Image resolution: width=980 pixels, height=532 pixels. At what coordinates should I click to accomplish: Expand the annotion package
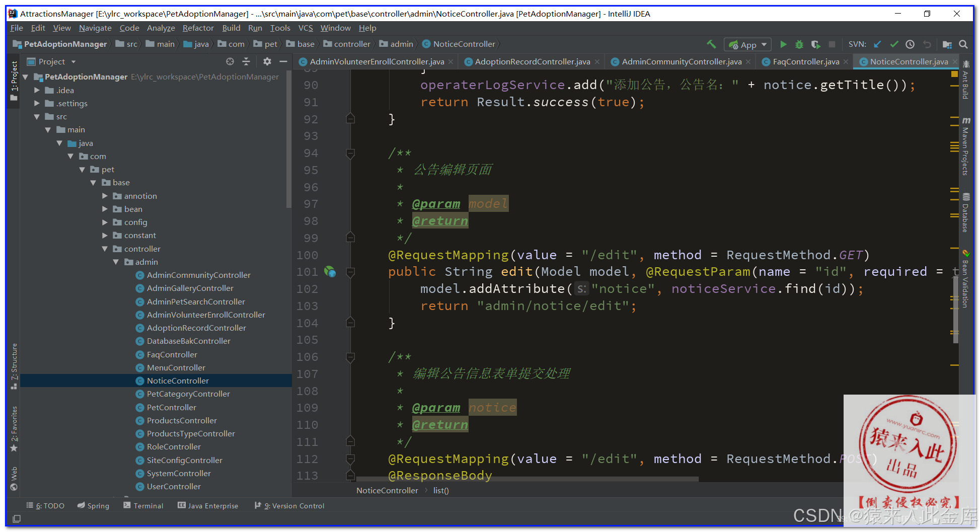105,196
